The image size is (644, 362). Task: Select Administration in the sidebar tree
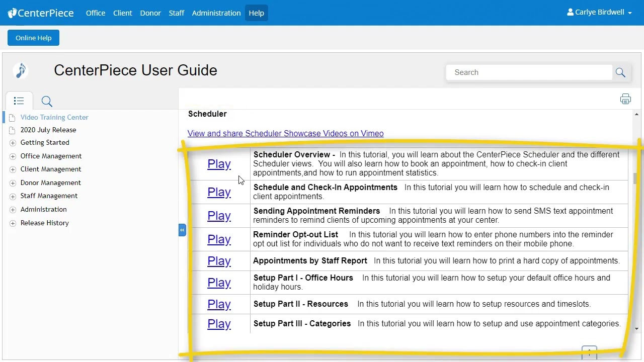[x=43, y=209]
